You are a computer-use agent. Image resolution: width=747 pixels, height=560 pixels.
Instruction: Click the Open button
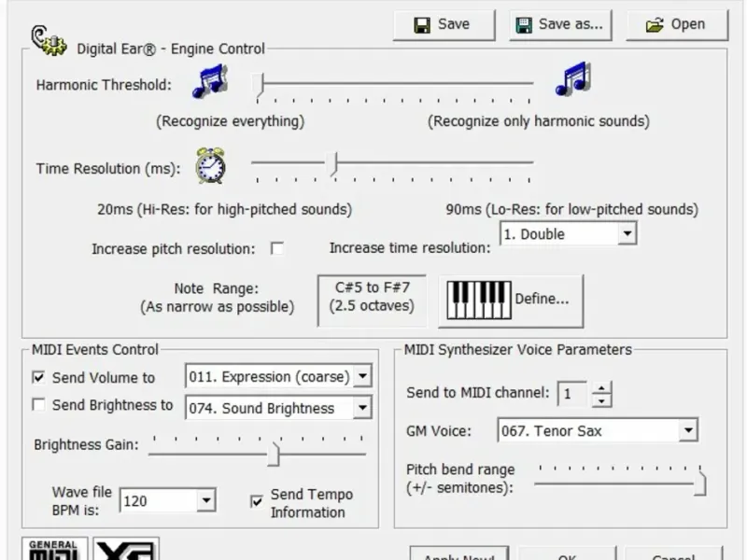(x=677, y=25)
